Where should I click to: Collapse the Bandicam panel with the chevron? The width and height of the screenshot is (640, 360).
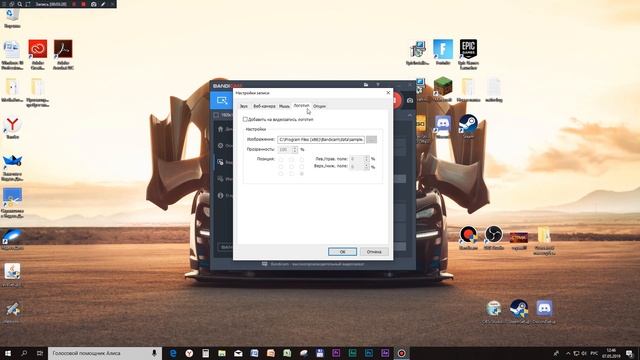click(x=410, y=116)
